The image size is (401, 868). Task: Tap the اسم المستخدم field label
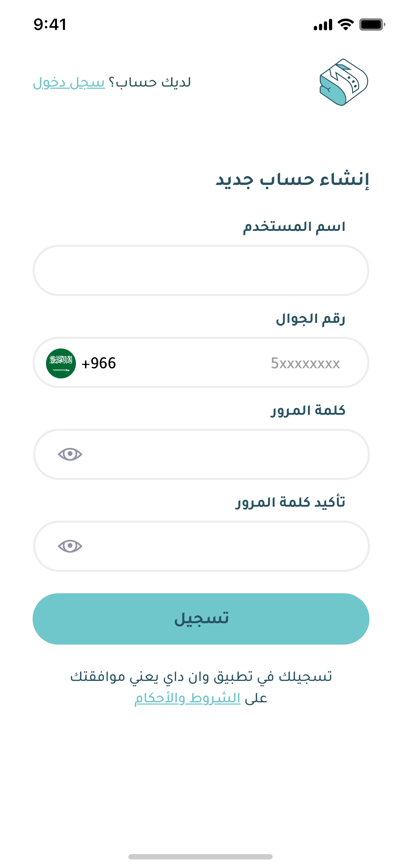(294, 227)
